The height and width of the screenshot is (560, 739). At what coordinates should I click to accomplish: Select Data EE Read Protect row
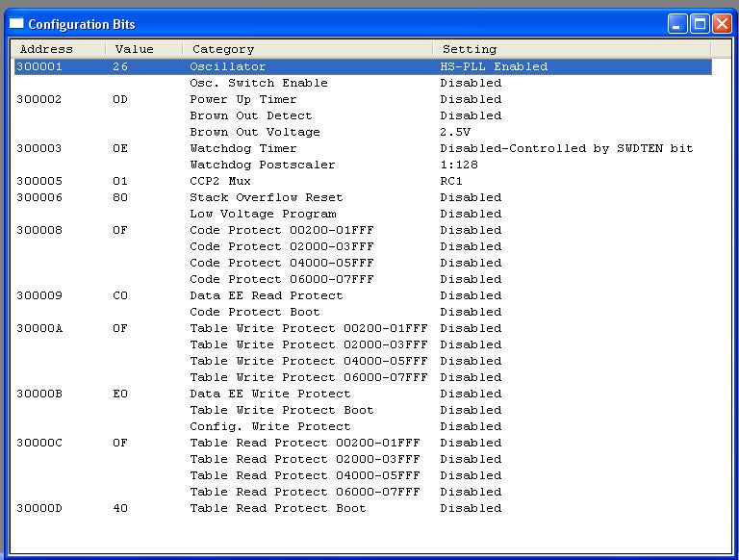266,295
